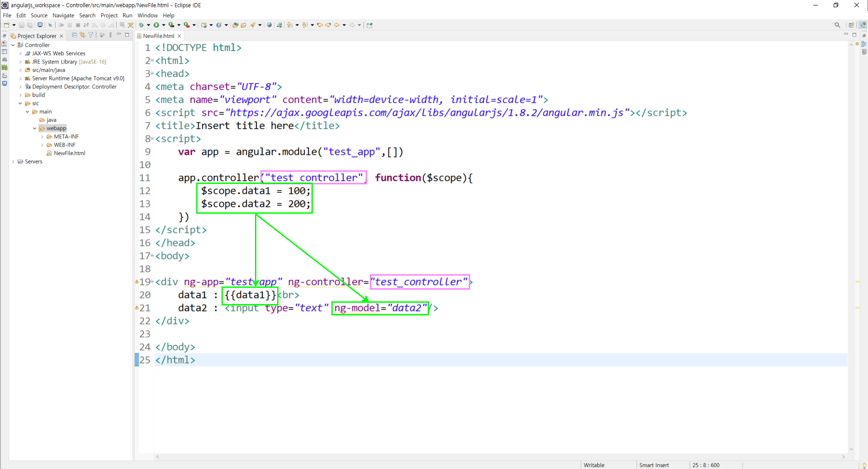The width and height of the screenshot is (868, 469).
Task: Click Collapse All in Project Explorer
Action: click(75, 35)
